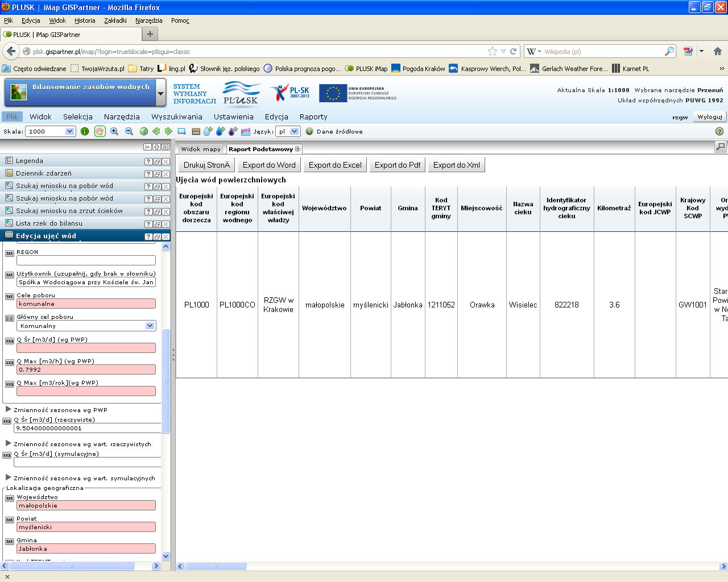Click the Wyloguj logout button
The image size is (728, 582).
(709, 117)
